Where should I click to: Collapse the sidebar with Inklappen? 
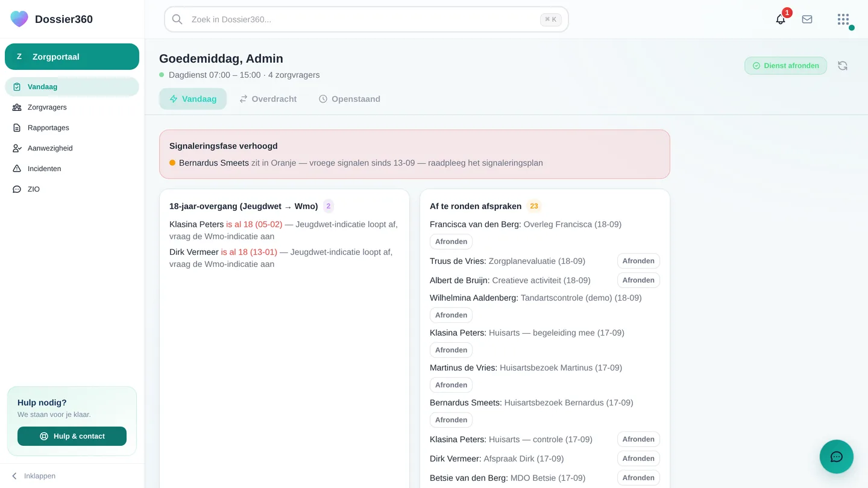tap(34, 476)
